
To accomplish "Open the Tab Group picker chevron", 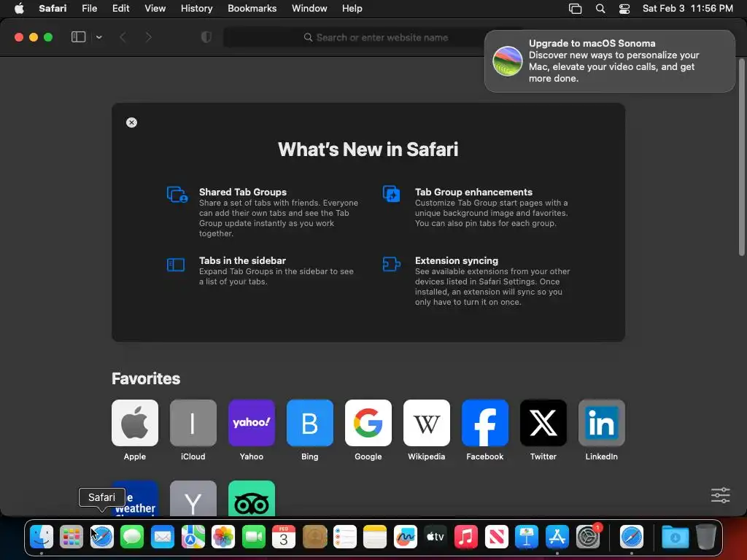I will click(x=98, y=37).
